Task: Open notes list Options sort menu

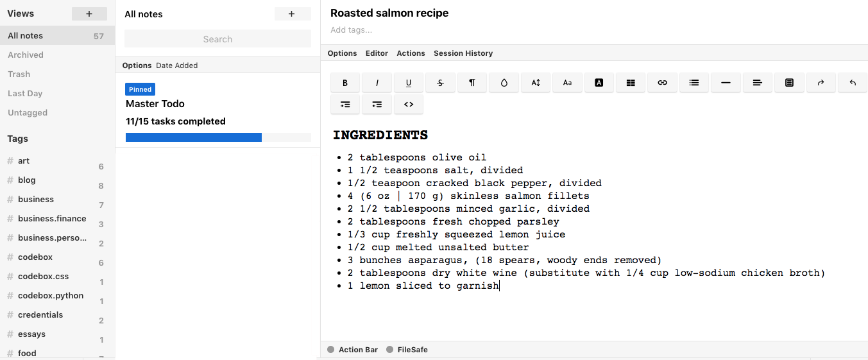Action: click(x=137, y=65)
